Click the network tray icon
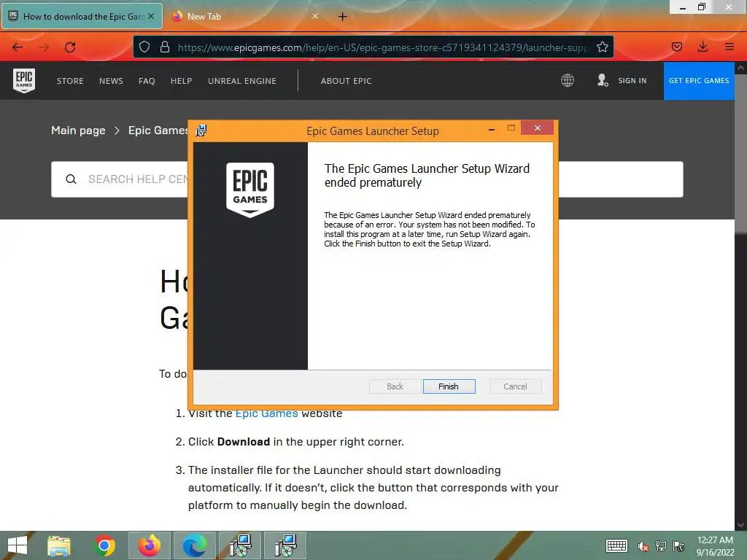The width and height of the screenshot is (747, 560). click(x=661, y=546)
